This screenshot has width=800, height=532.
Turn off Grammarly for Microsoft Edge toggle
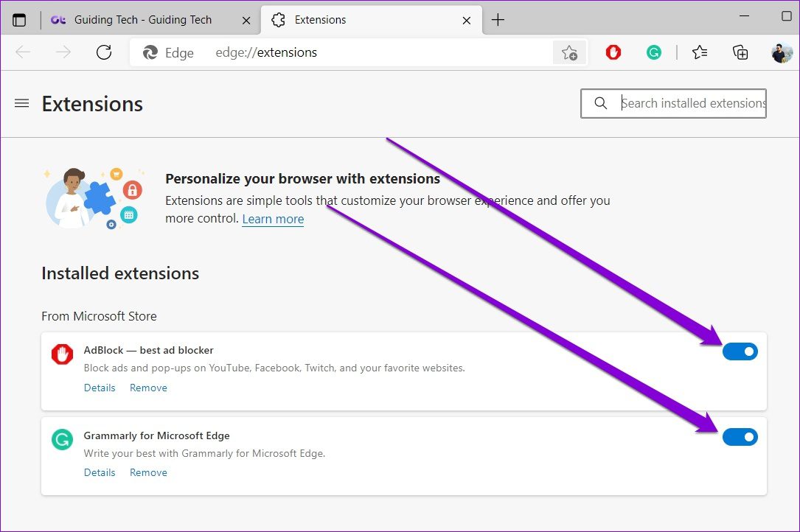coord(740,438)
